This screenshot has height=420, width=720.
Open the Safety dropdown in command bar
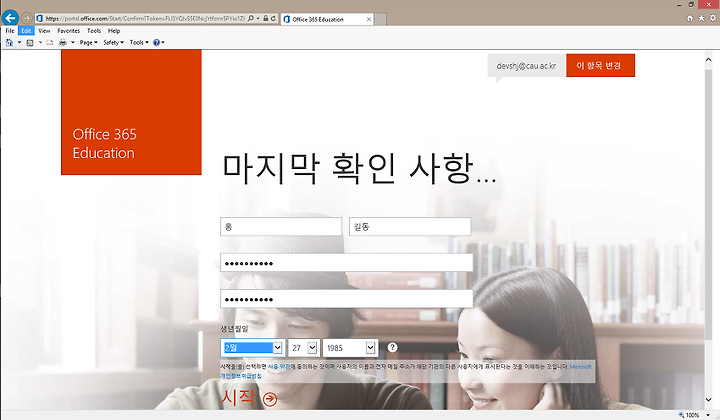113,42
